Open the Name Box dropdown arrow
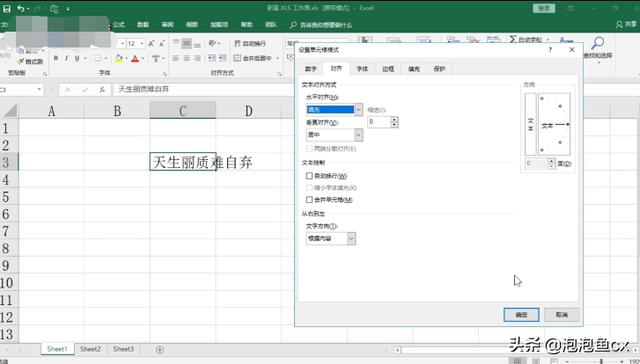This screenshot has width=640, height=364. coord(39,89)
